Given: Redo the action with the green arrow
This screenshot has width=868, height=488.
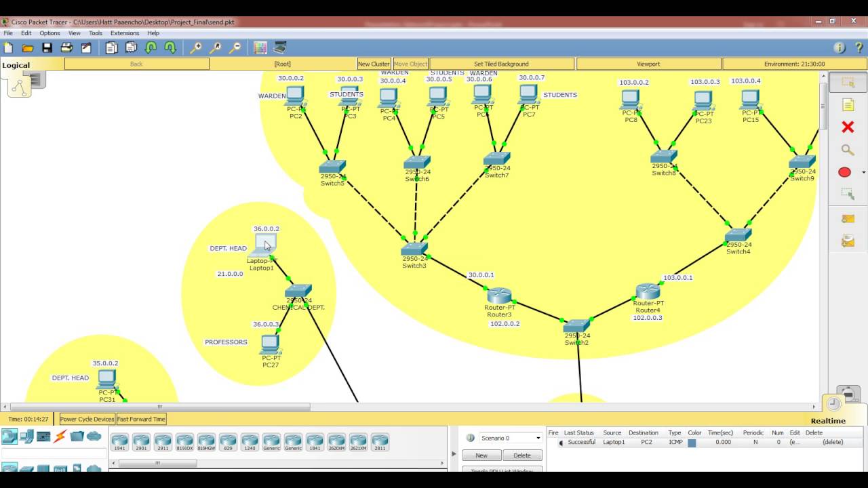Looking at the screenshot, I should [170, 48].
